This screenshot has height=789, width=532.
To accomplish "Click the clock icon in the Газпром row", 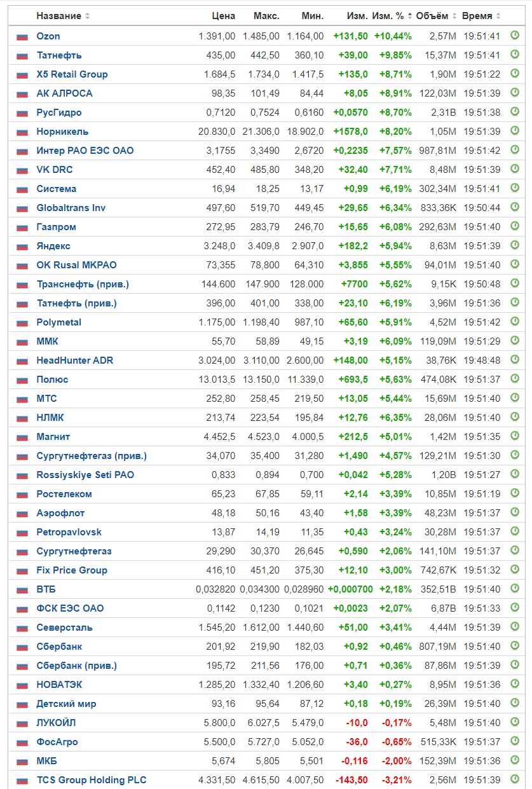I will point(515,226).
